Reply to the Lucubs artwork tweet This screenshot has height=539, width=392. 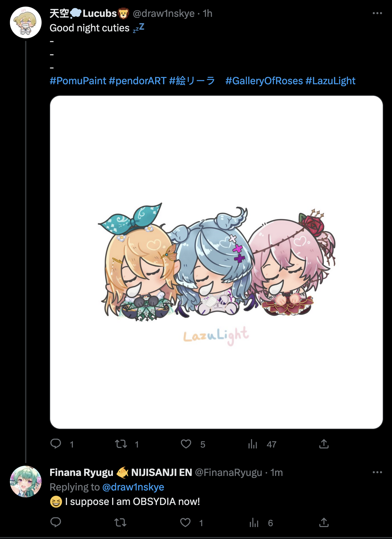[x=56, y=444]
